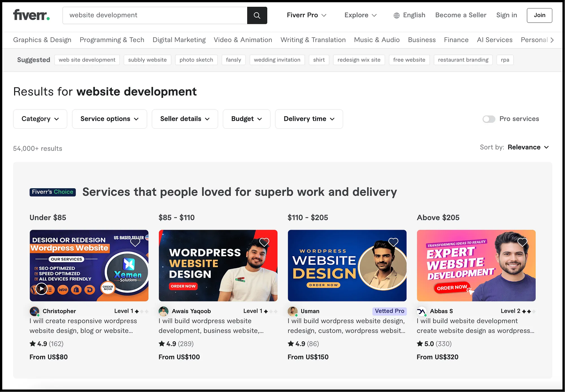
Task: Open Music & Audio category
Action: coord(377,40)
